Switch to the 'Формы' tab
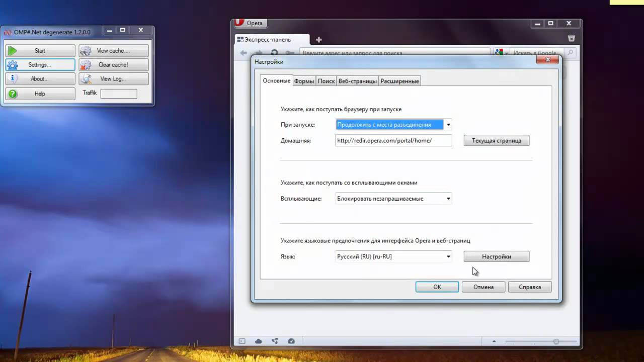The image size is (644, 362). [304, 81]
